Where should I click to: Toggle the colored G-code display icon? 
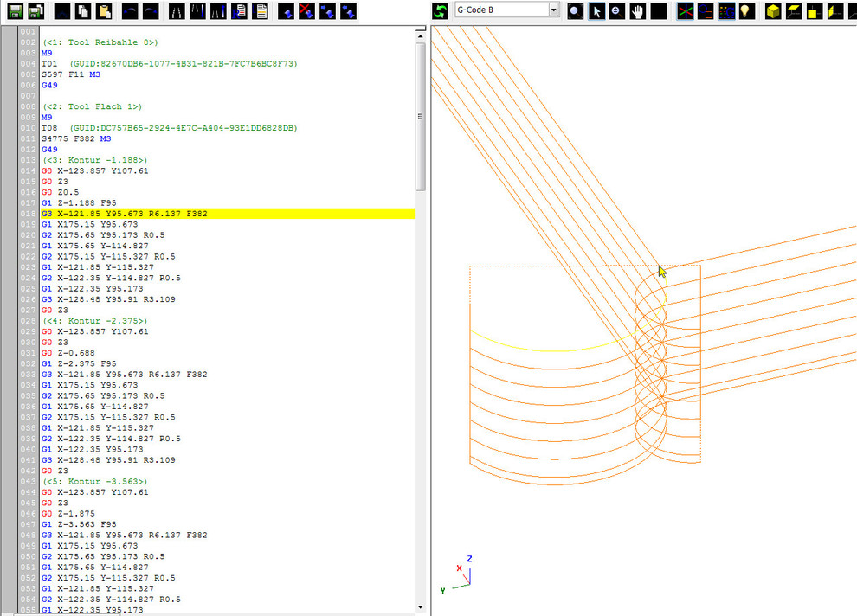tap(726, 11)
